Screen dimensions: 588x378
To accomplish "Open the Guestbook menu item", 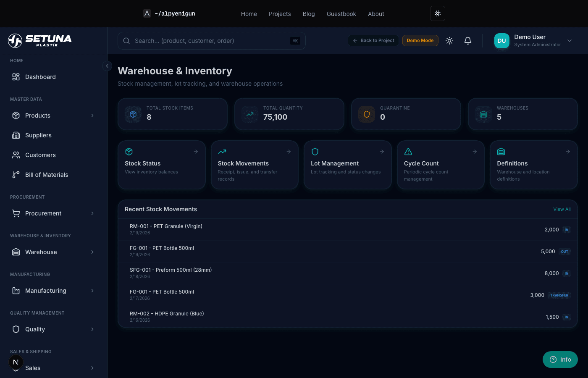I will (341, 14).
